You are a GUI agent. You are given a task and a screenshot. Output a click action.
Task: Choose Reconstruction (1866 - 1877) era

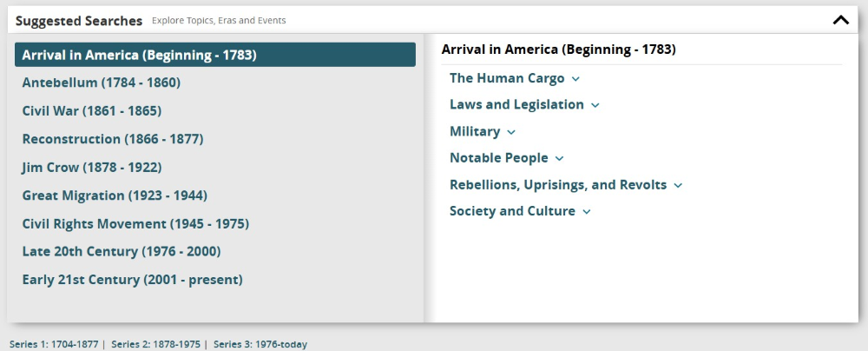[x=113, y=139]
